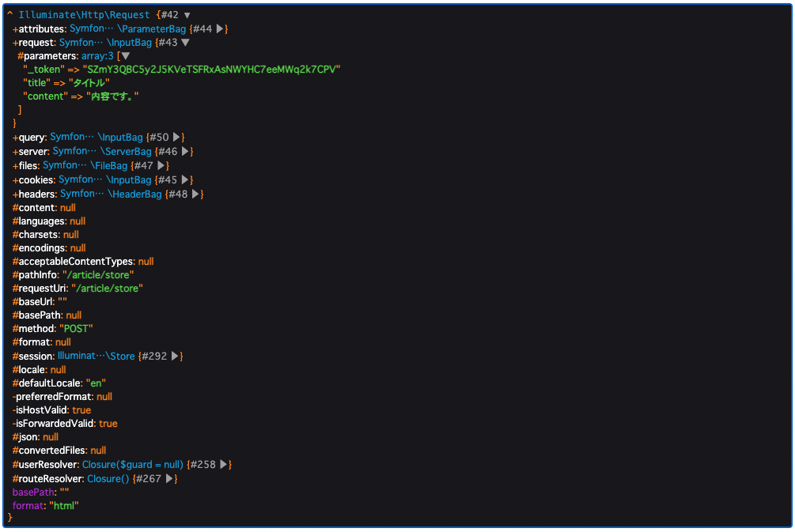Click the #baseUrl property
Viewport: 795px width, 532px height.
point(40,301)
